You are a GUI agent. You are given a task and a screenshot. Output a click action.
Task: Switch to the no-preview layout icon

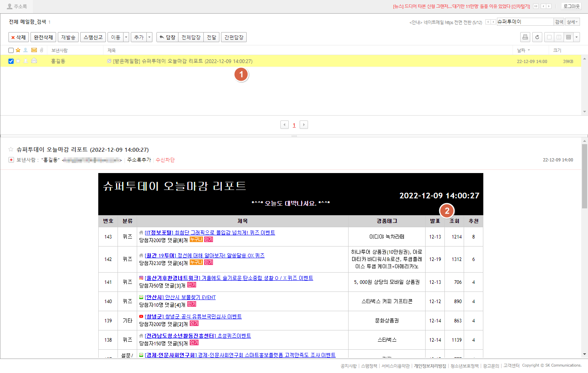(549, 37)
